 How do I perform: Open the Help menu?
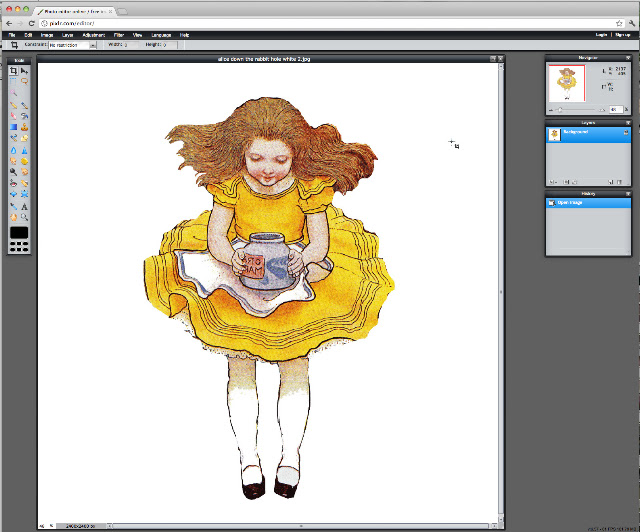pos(184,35)
